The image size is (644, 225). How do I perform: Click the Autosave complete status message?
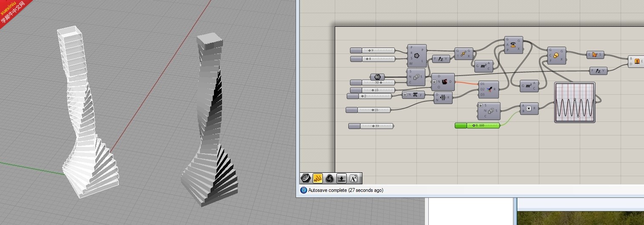(x=346, y=190)
